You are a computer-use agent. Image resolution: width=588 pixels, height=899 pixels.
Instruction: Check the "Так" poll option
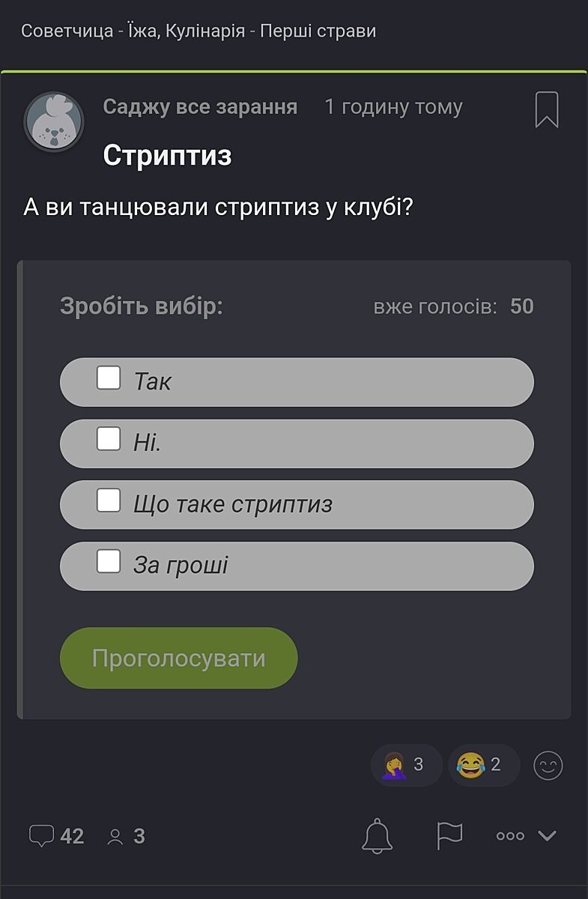click(x=109, y=378)
